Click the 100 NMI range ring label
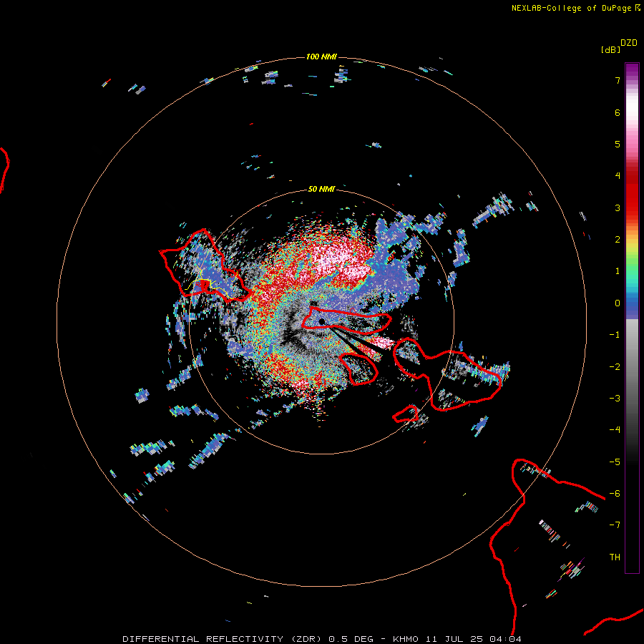This screenshot has width=644, height=644. pos(321,57)
